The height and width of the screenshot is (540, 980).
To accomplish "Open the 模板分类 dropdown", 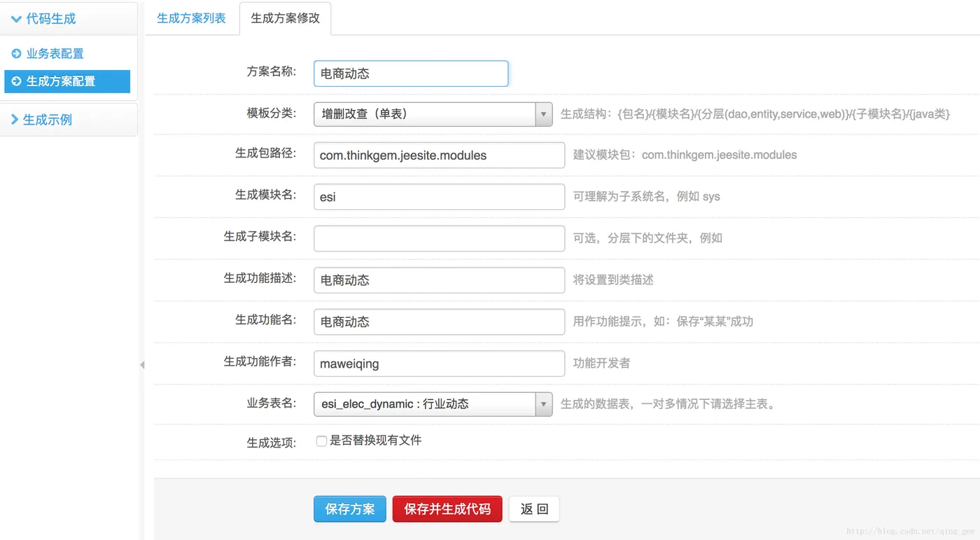I will 544,115.
